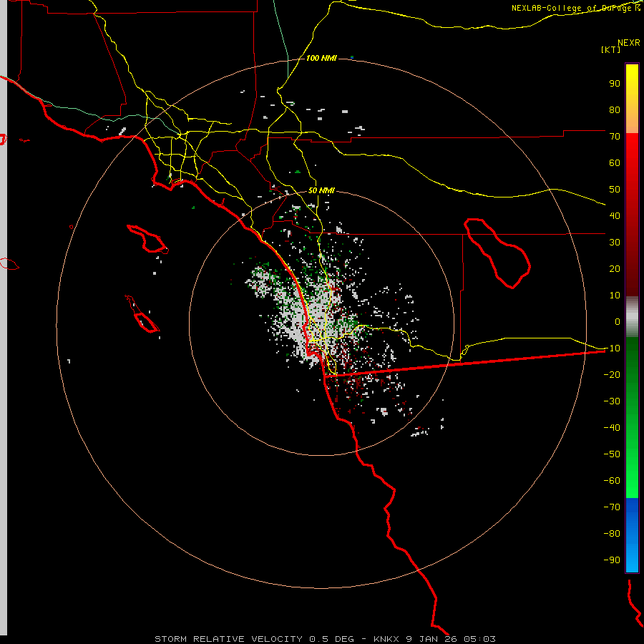The width and height of the screenshot is (644, 644).
Task: Click the "100 NMI" range ring label
Action: tap(321, 59)
